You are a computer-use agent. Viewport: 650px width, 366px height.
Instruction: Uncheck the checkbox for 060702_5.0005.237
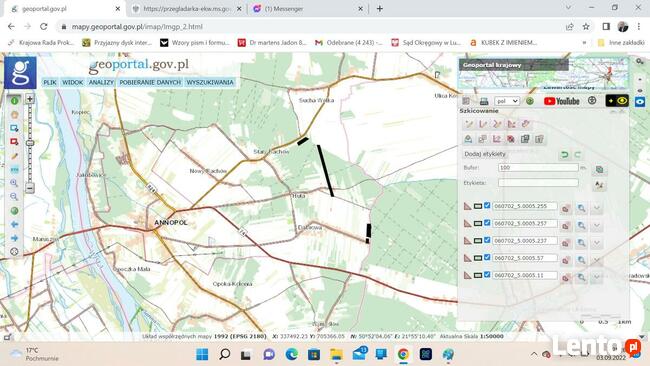click(487, 240)
